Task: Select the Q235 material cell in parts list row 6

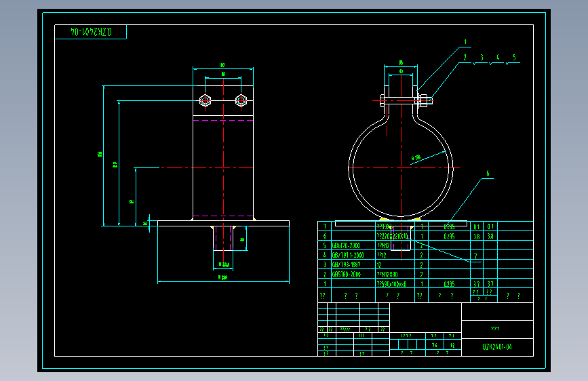Action: (x=449, y=236)
